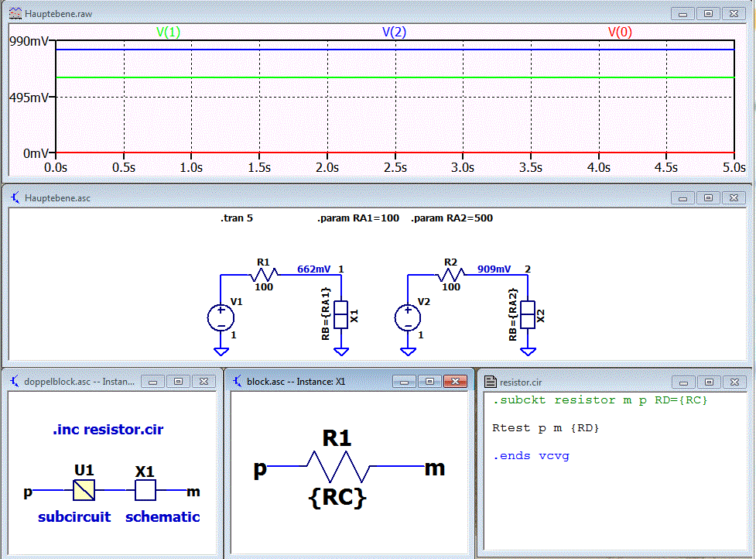Click the .tran 5 directive
Screen dimensions: 756x559
(237, 218)
